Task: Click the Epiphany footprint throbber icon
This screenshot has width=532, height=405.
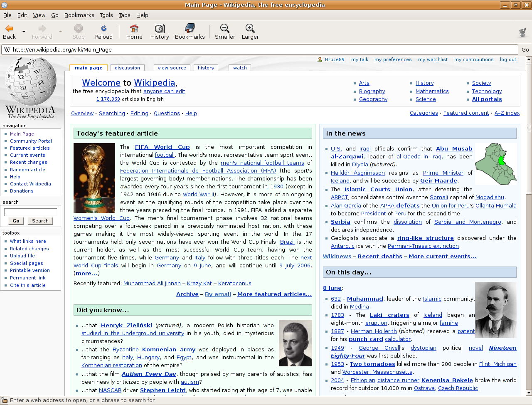Action: pyautogui.click(x=523, y=32)
